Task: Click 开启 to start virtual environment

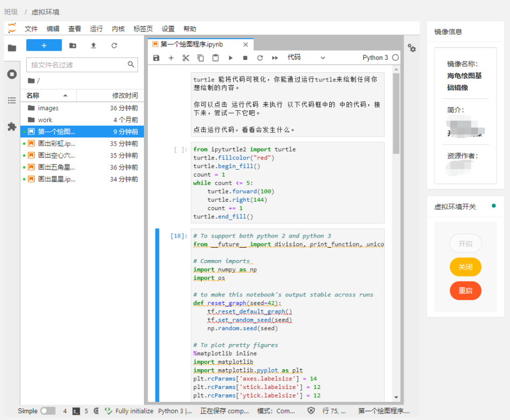Action: (465, 243)
